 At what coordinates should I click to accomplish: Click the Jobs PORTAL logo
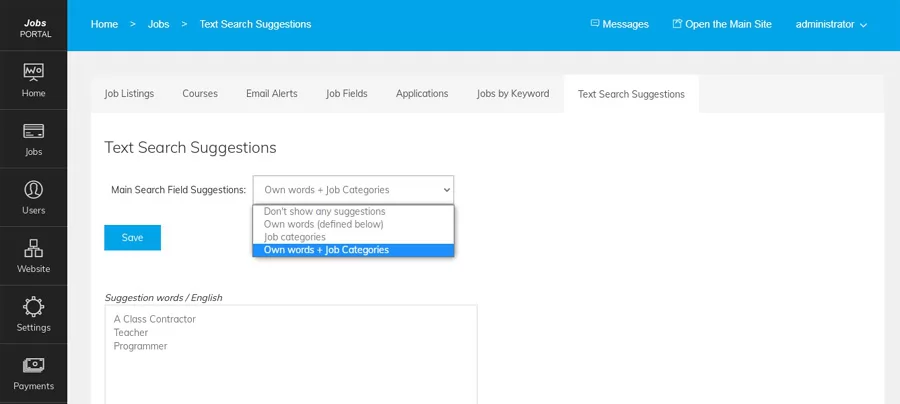[36, 28]
